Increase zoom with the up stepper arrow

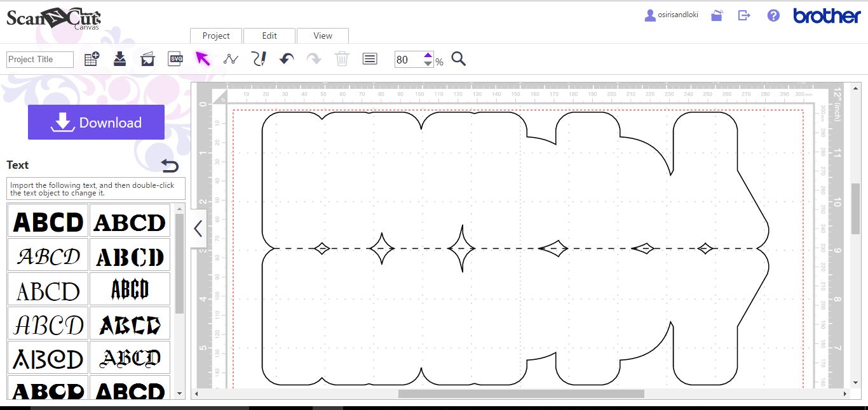[x=428, y=55]
